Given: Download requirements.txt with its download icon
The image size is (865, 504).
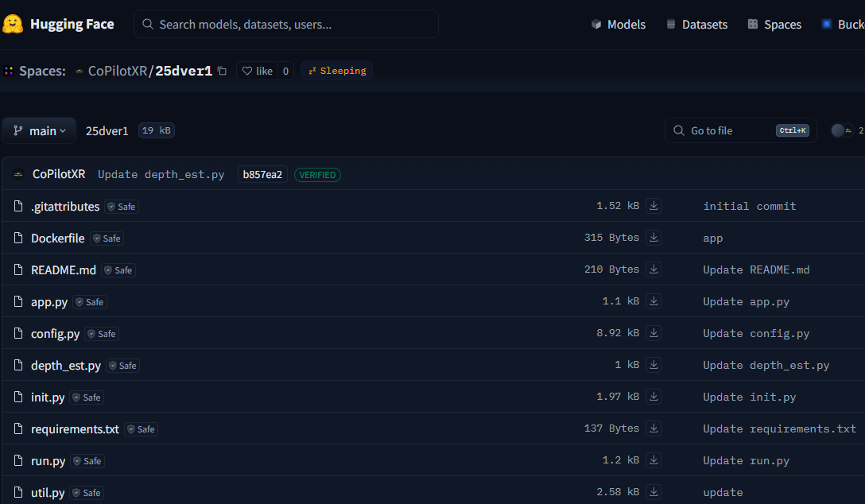Looking at the screenshot, I should tap(654, 428).
